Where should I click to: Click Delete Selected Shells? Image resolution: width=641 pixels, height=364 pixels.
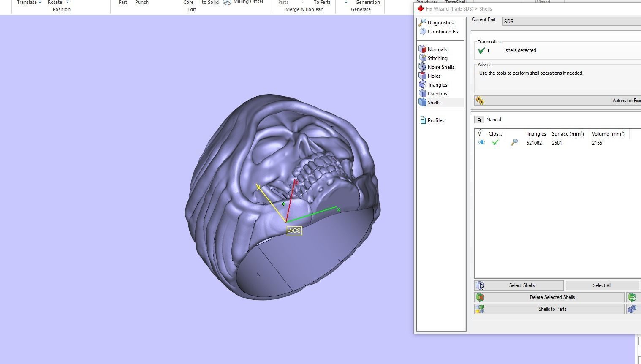click(549, 297)
